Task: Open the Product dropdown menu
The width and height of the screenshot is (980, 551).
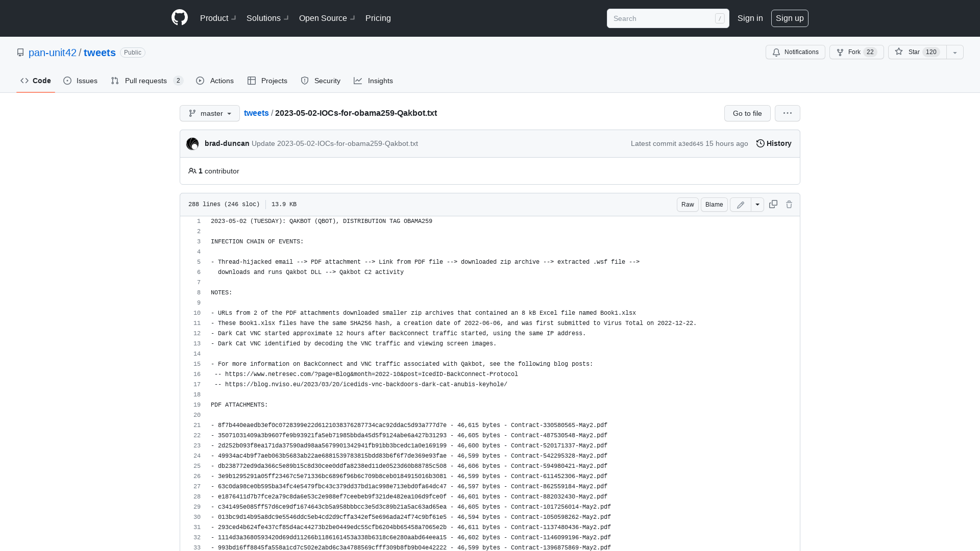Action: 218,18
